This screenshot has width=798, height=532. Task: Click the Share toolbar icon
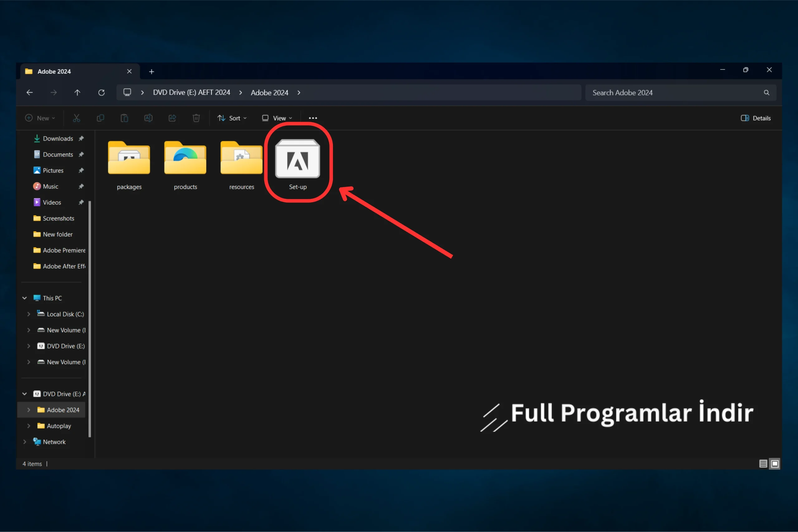tap(172, 118)
